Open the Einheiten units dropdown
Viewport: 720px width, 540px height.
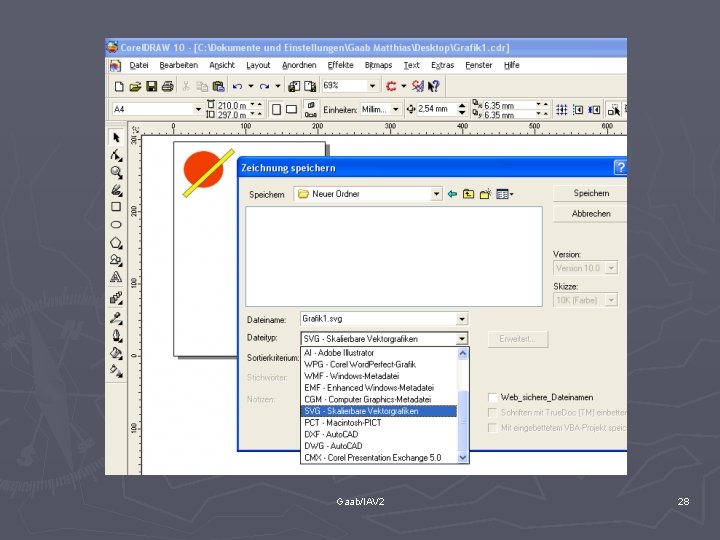tap(395, 109)
